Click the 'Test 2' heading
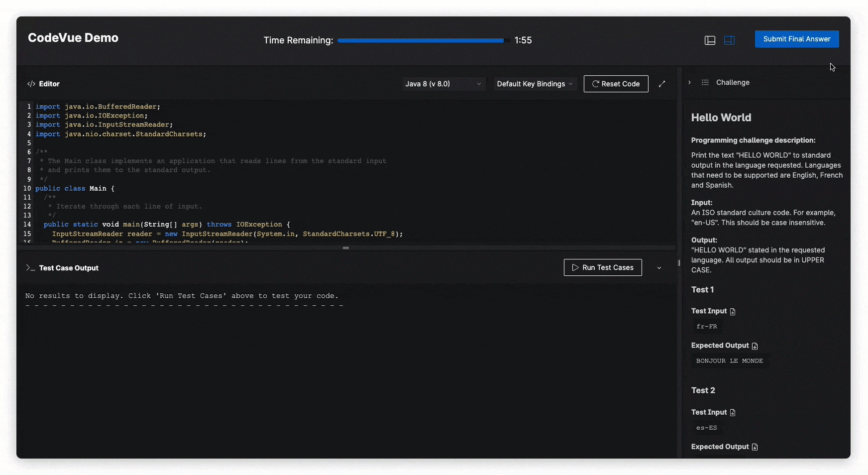Viewport: 868px width, 475px height. point(703,390)
